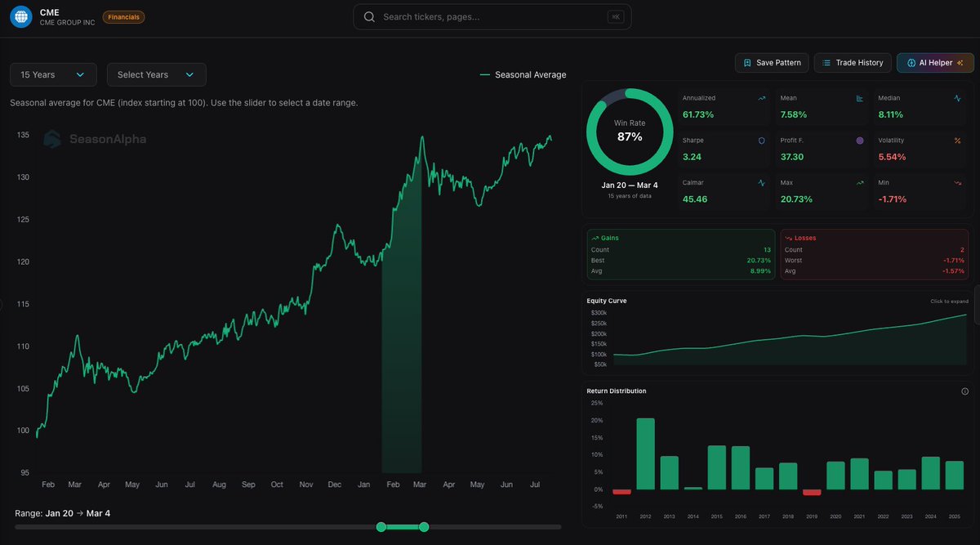This screenshot has height=545, width=980.
Task: Click the search magnifier icon
Action: pyautogui.click(x=368, y=16)
